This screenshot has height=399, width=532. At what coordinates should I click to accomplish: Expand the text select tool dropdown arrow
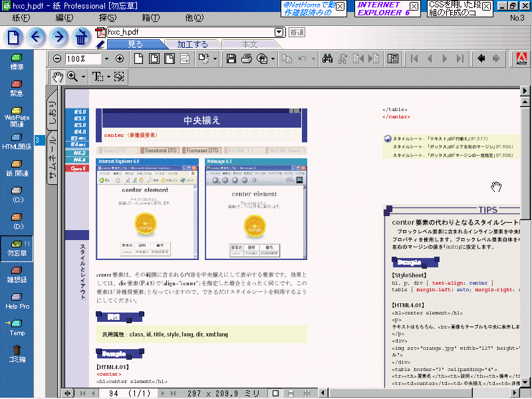click(x=108, y=77)
